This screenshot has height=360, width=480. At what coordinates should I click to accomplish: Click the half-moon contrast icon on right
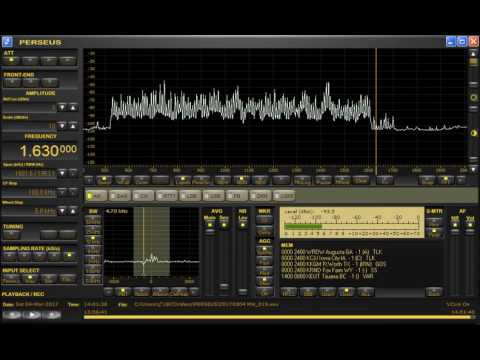pyautogui.click(x=474, y=133)
